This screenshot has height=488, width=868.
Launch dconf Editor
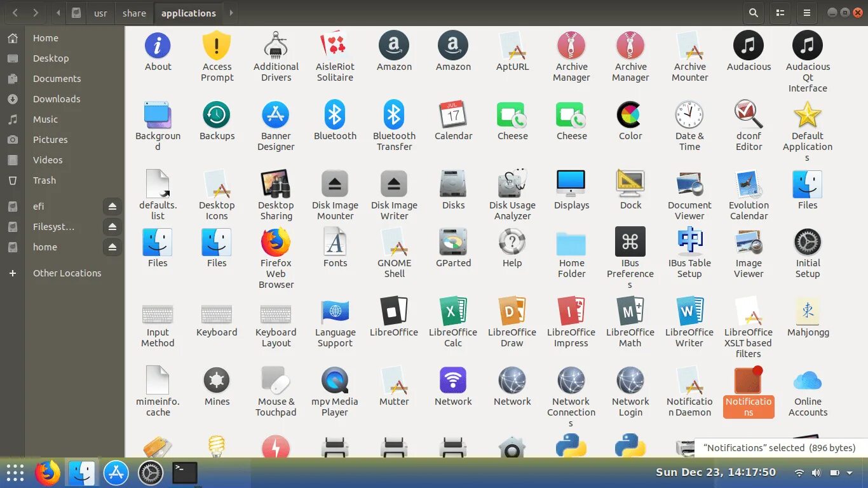click(x=749, y=115)
